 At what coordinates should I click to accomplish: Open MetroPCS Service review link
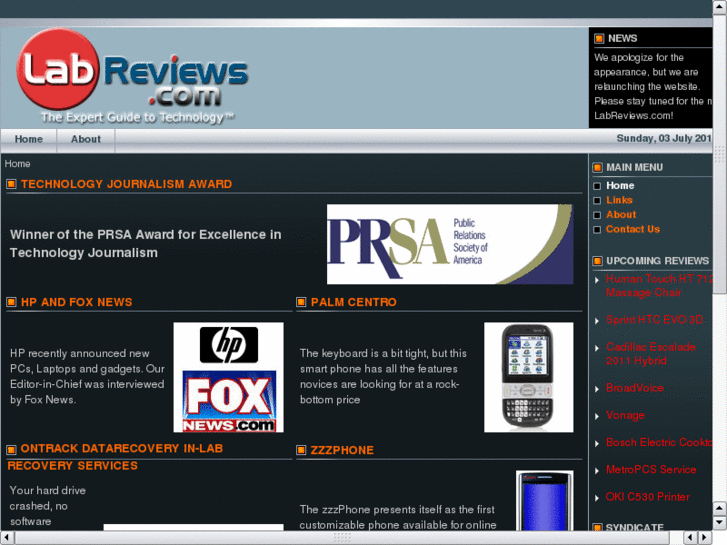click(x=651, y=470)
